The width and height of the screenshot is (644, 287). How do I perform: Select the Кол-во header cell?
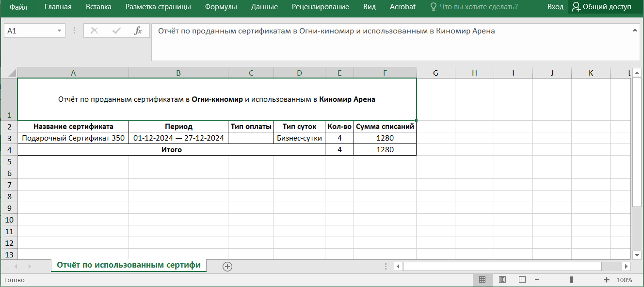click(x=339, y=127)
